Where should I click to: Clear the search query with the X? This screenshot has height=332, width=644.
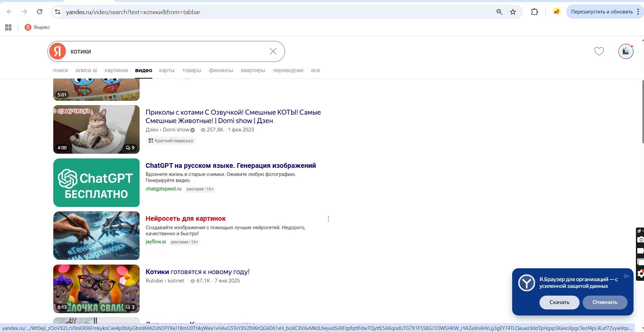pos(273,51)
